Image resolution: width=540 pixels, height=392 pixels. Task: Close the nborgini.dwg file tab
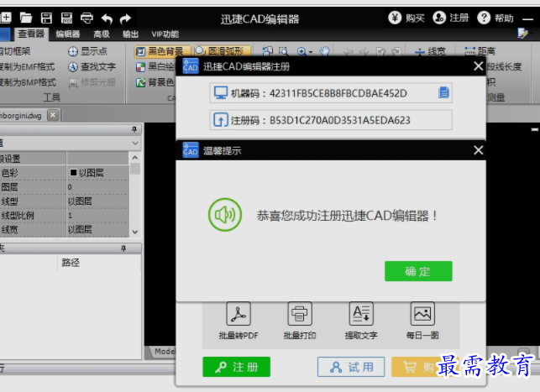(x=53, y=115)
